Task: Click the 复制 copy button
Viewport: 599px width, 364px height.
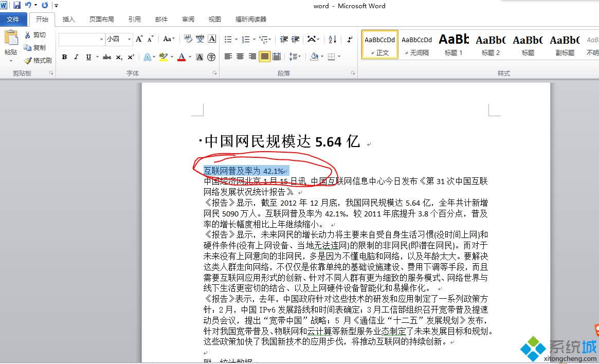Action: [35, 47]
